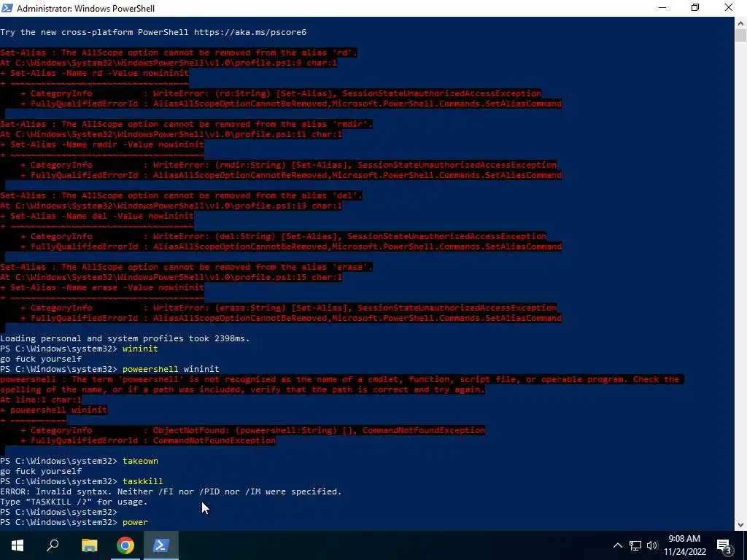Click 'Set-Alias -Name rmdir -Value nowininit' line
This screenshot has height=560, width=747.
pyautogui.click(x=102, y=145)
